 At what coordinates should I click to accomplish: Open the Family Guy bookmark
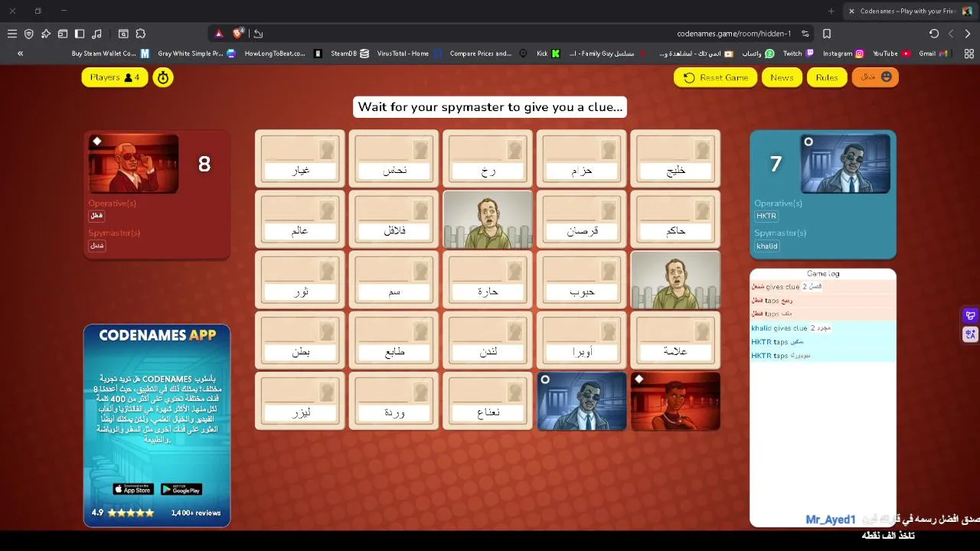click(608, 54)
